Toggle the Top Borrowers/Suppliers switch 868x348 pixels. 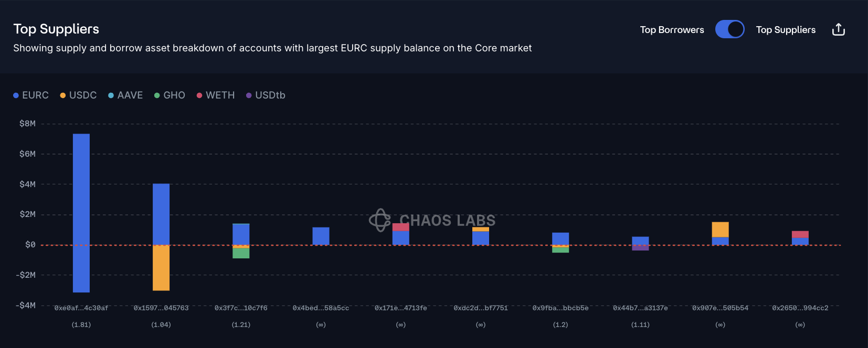[x=729, y=29]
